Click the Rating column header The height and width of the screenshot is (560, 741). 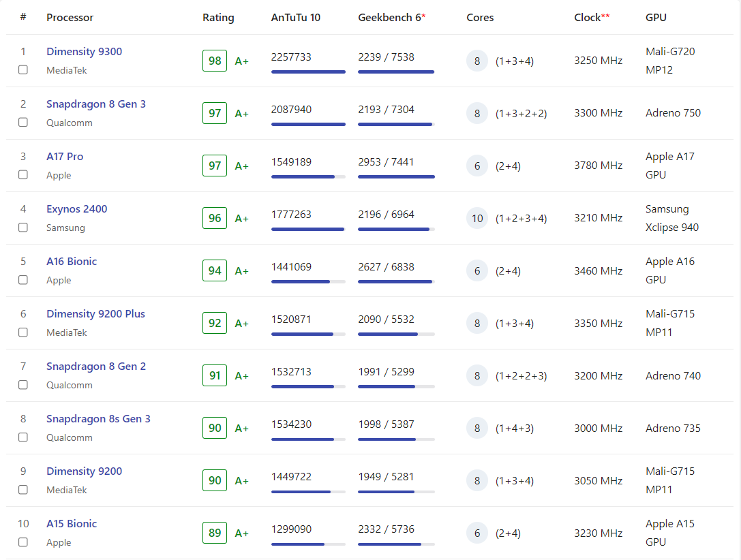click(218, 18)
